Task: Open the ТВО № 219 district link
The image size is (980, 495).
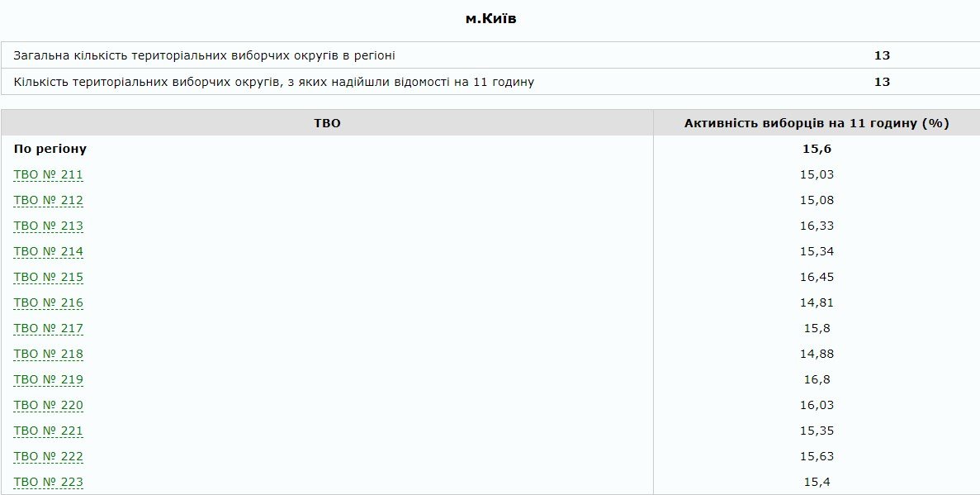Action: [46, 379]
